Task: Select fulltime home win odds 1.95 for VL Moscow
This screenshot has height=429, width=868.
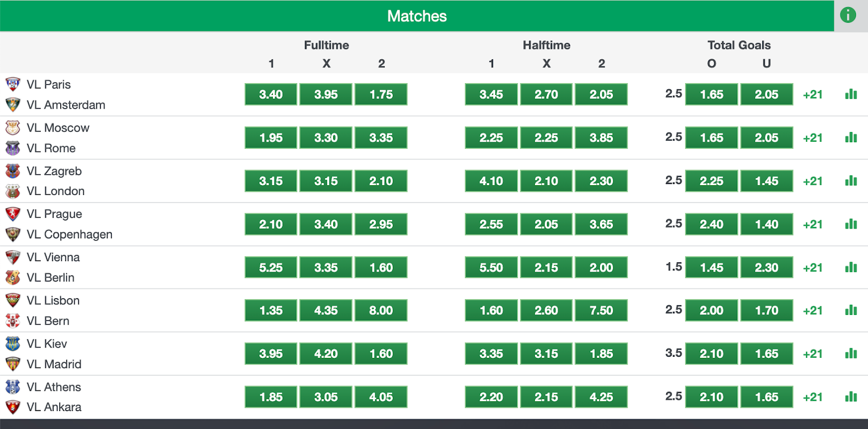Action: [271, 137]
